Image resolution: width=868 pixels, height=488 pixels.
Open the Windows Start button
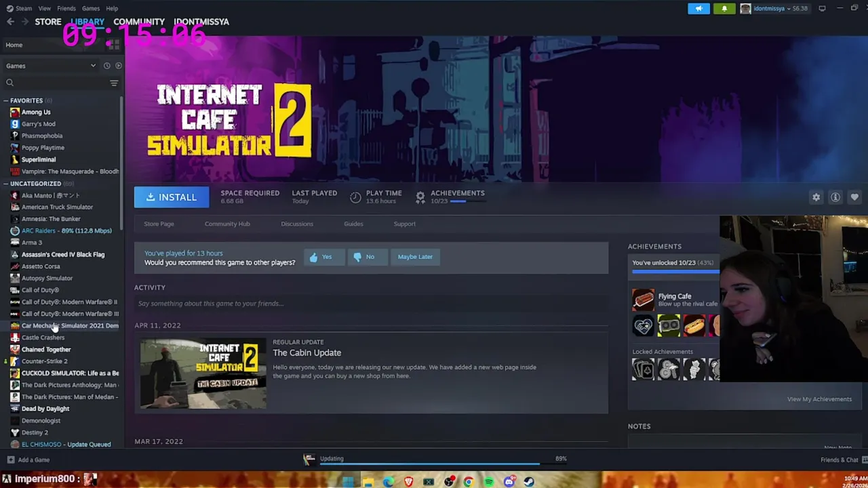pyautogui.click(x=348, y=482)
